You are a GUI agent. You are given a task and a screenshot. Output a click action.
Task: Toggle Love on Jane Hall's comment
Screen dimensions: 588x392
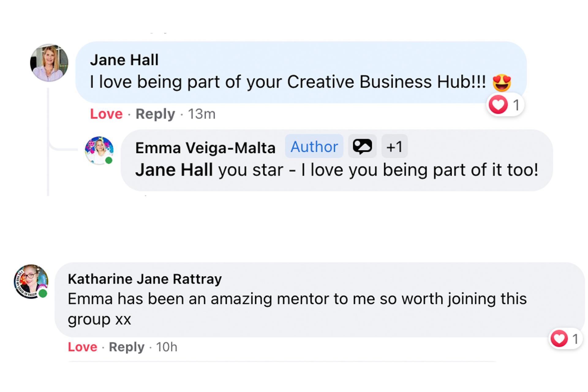[106, 114]
